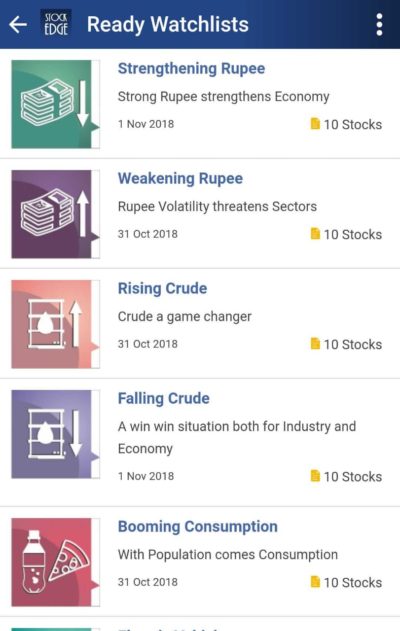
Task: Open the three-dot overflow menu
Action: coord(379,25)
